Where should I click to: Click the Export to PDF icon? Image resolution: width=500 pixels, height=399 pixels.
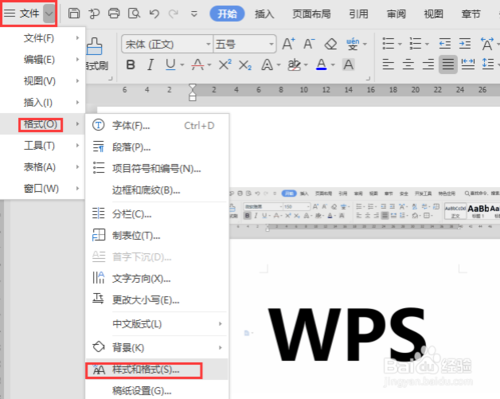pyautogui.click(x=94, y=13)
